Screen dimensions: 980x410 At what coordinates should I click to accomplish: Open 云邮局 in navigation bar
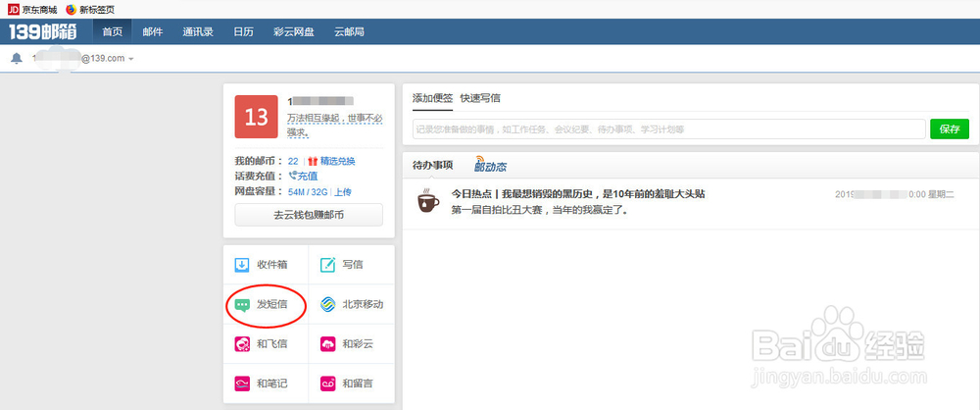pyautogui.click(x=350, y=32)
